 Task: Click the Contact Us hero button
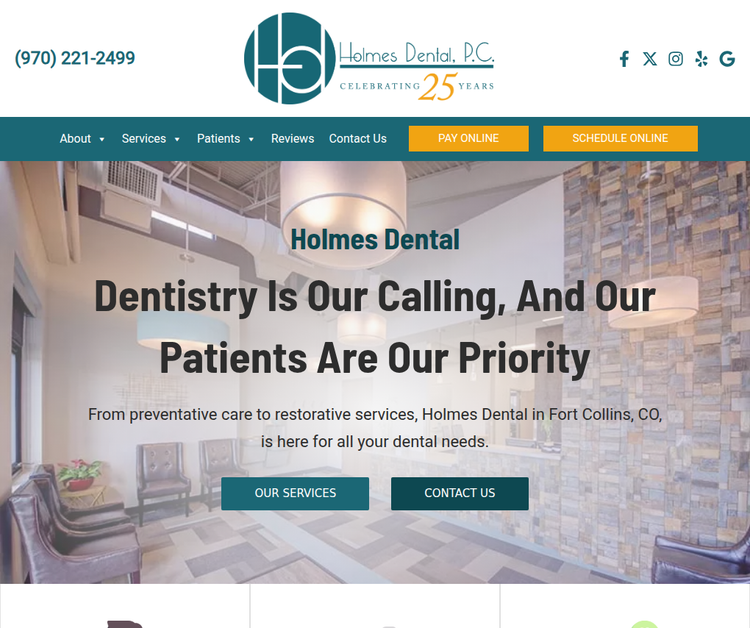pyautogui.click(x=460, y=493)
